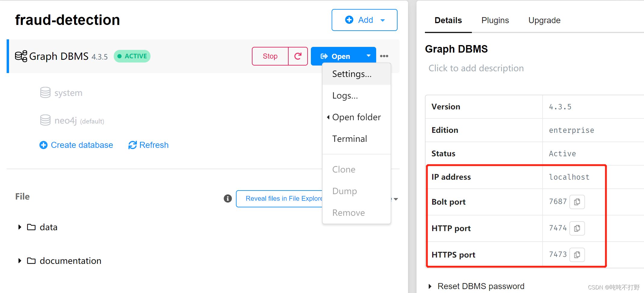Click the HTTP port label
Image resolution: width=644 pixels, height=293 pixels.
point(451,228)
